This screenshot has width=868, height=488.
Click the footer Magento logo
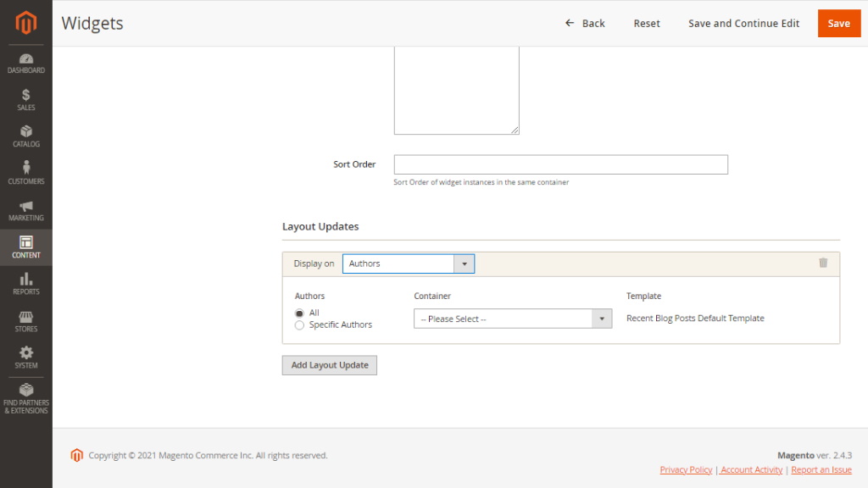coord(76,455)
